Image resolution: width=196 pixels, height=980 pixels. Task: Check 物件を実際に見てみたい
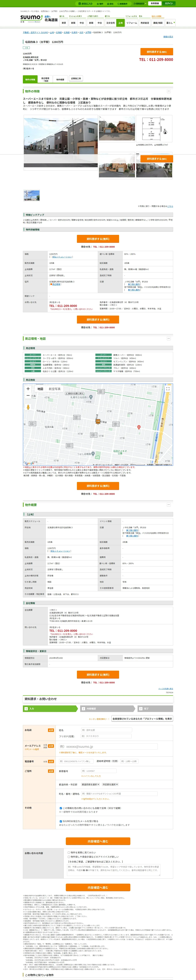(69, 853)
